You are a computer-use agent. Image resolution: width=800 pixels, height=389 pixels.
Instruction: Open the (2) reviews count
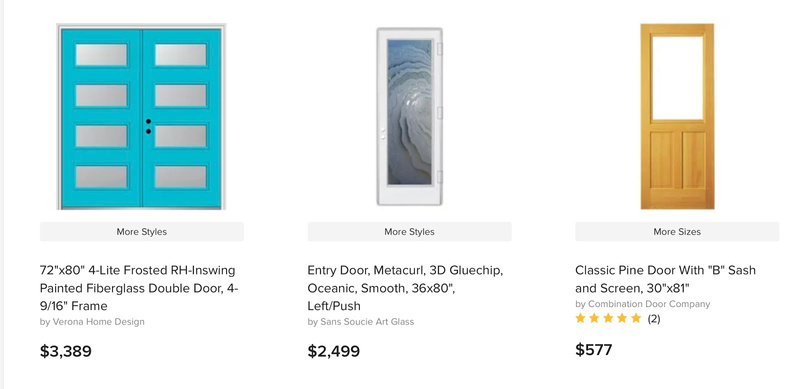pos(654,319)
